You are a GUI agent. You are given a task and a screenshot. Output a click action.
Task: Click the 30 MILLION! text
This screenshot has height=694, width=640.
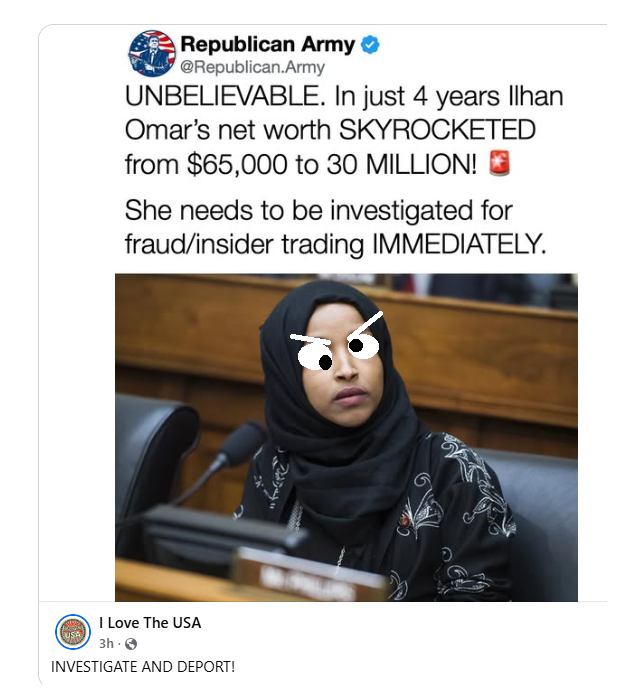pos(402,165)
